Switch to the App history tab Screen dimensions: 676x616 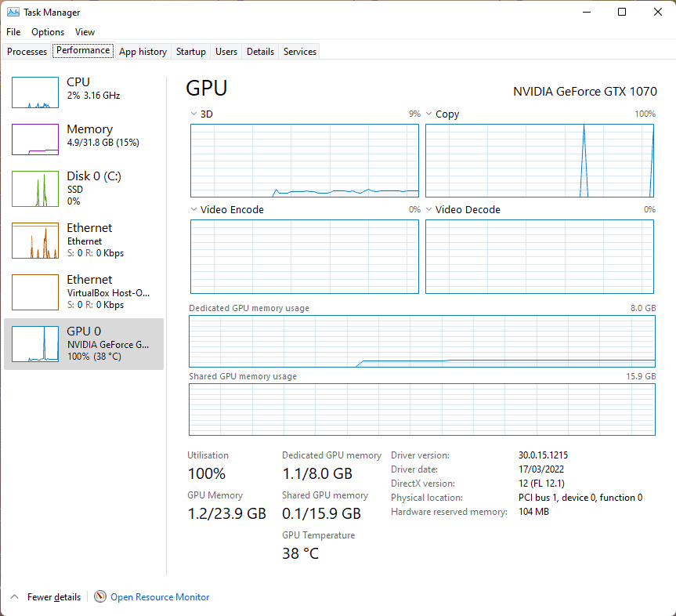click(x=143, y=52)
